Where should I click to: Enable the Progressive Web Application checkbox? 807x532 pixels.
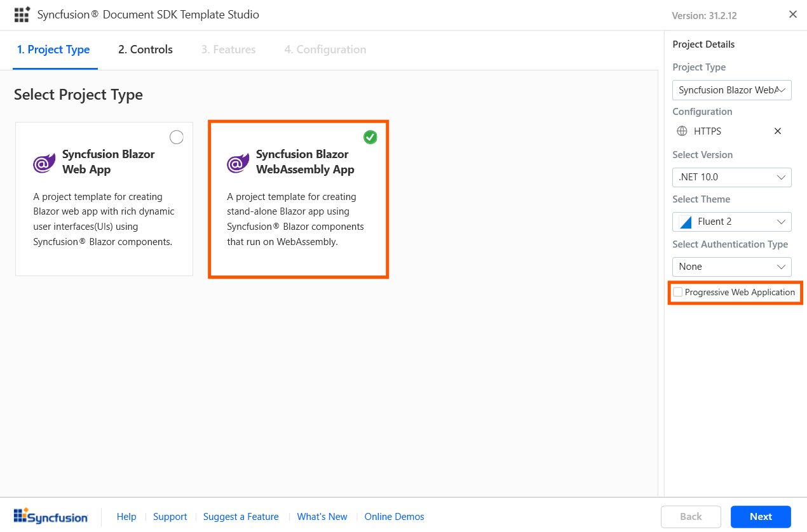pos(678,292)
